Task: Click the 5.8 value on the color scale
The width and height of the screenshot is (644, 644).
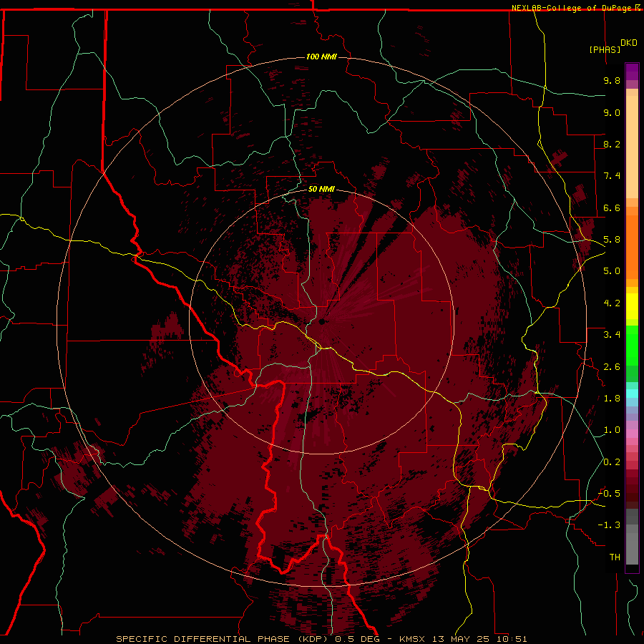Action: tap(612, 240)
